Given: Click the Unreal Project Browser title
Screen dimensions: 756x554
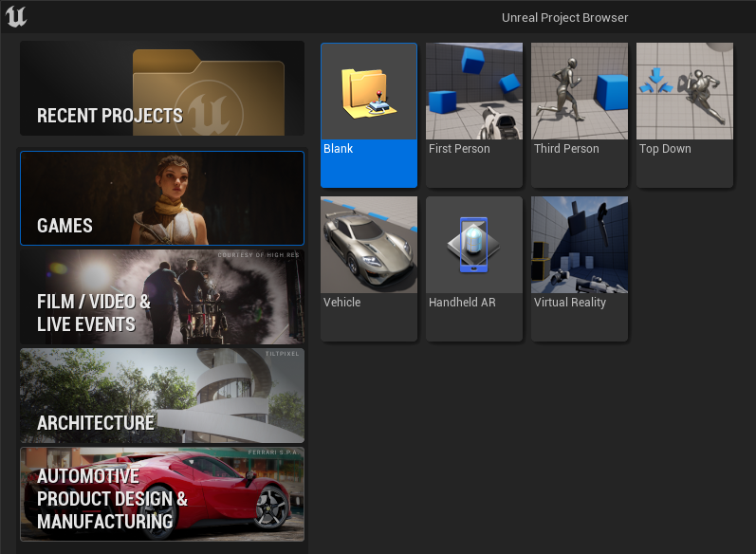Looking at the screenshot, I should pos(564,18).
